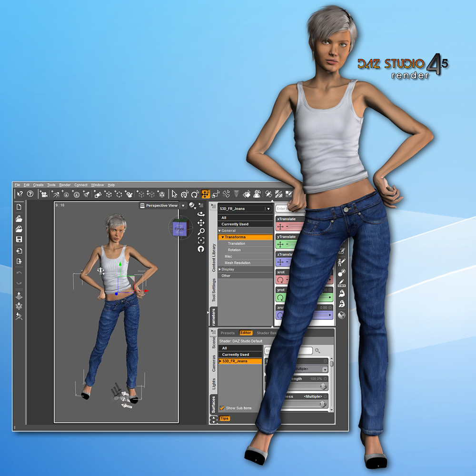Activate the highlighted Universal transform tool
476x476 pixels.
click(206, 194)
